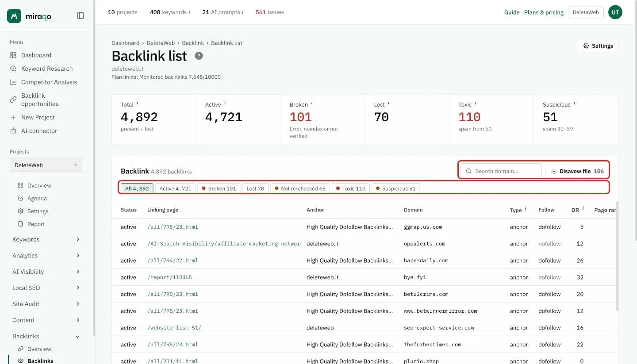Click the Domain column header
The image size is (637, 364).
tap(413, 210)
